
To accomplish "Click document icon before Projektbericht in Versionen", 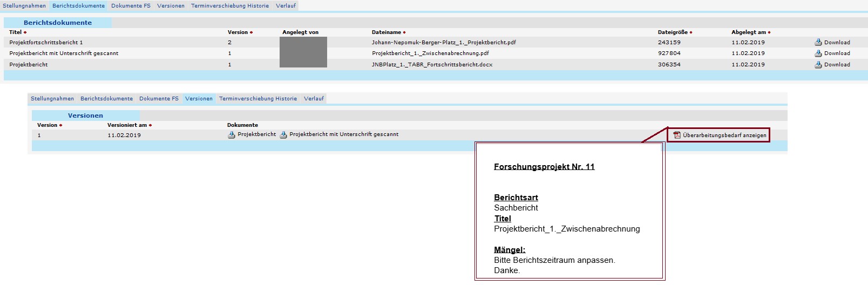I will coord(232,135).
